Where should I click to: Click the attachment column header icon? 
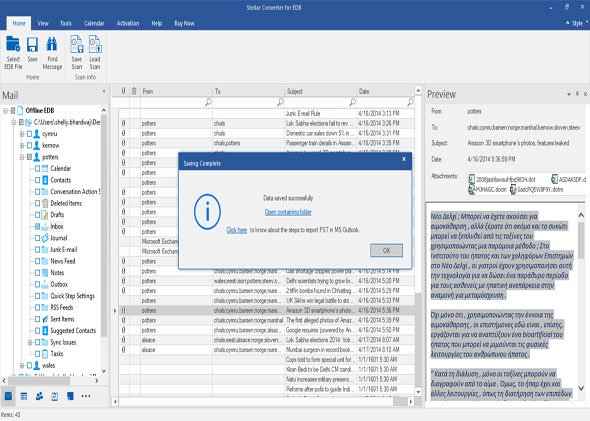point(123,91)
